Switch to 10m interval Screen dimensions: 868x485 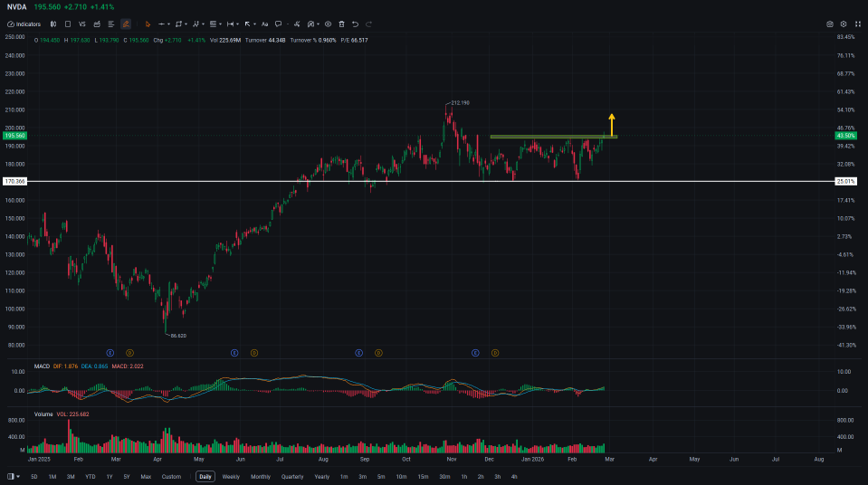coord(401,477)
